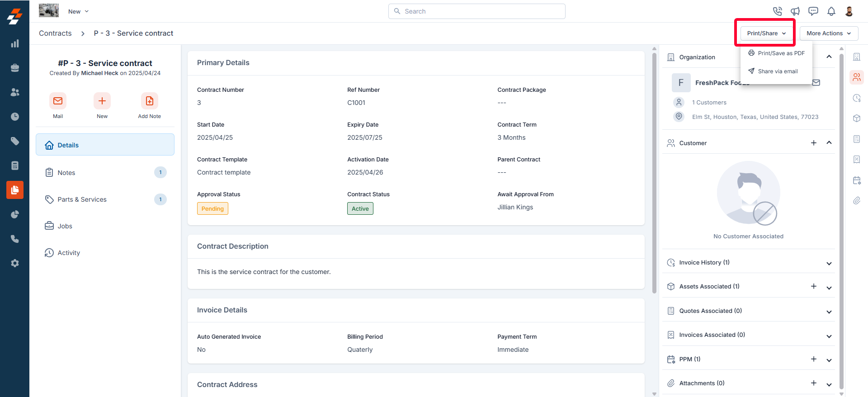
Task: Click 'Jillian Kings' approver name
Action: (x=515, y=207)
